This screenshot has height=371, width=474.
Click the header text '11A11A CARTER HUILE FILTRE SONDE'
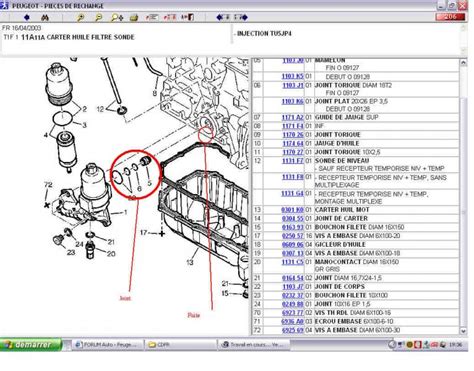click(78, 37)
